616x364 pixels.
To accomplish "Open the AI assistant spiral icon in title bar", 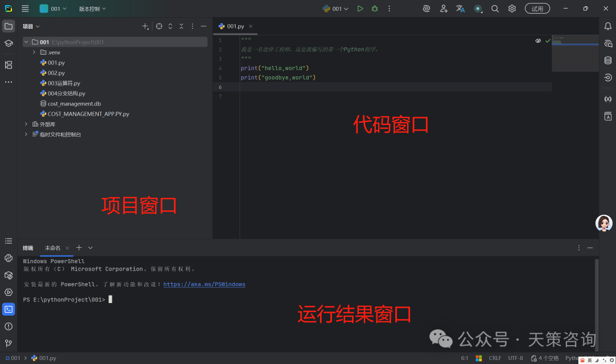I will [x=426, y=9].
